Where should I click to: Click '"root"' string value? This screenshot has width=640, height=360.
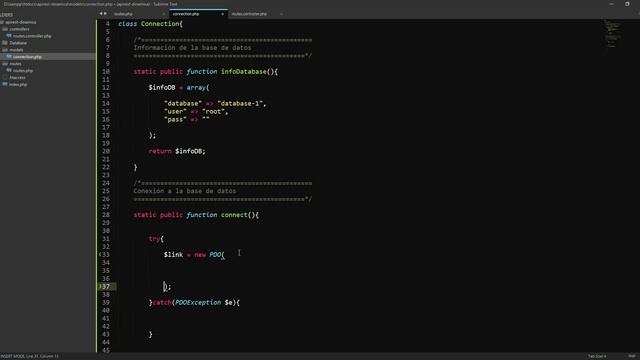tap(213, 111)
